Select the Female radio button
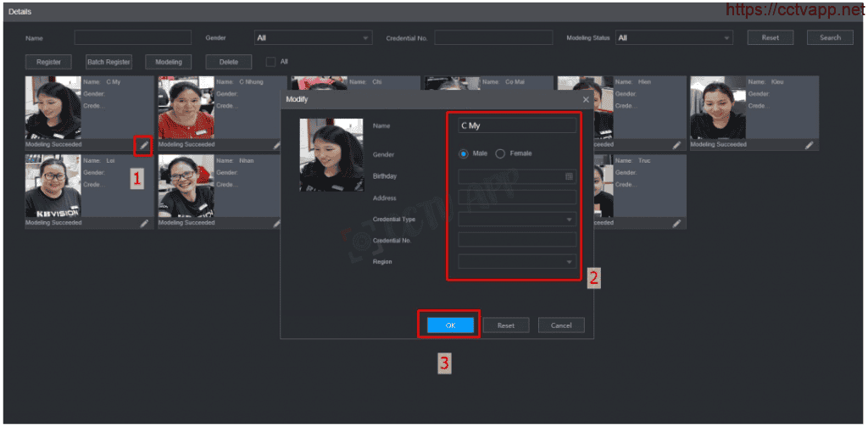 [x=500, y=153]
